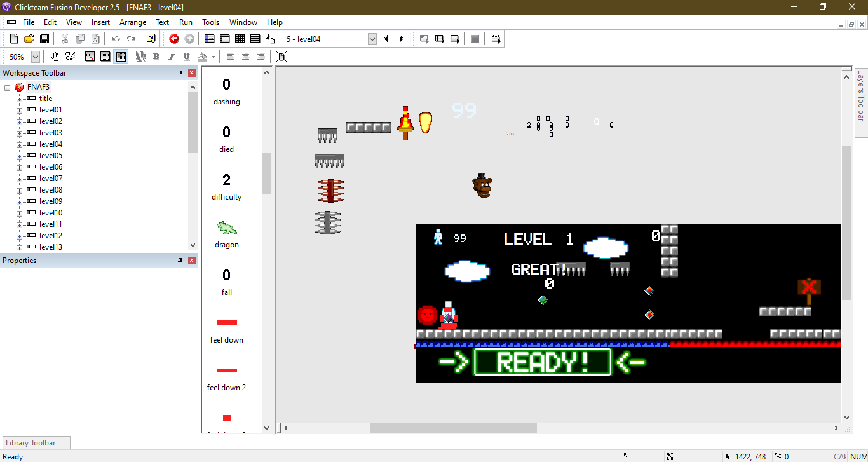
Task: Select level05 in the workspace tree
Action: click(x=51, y=156)
